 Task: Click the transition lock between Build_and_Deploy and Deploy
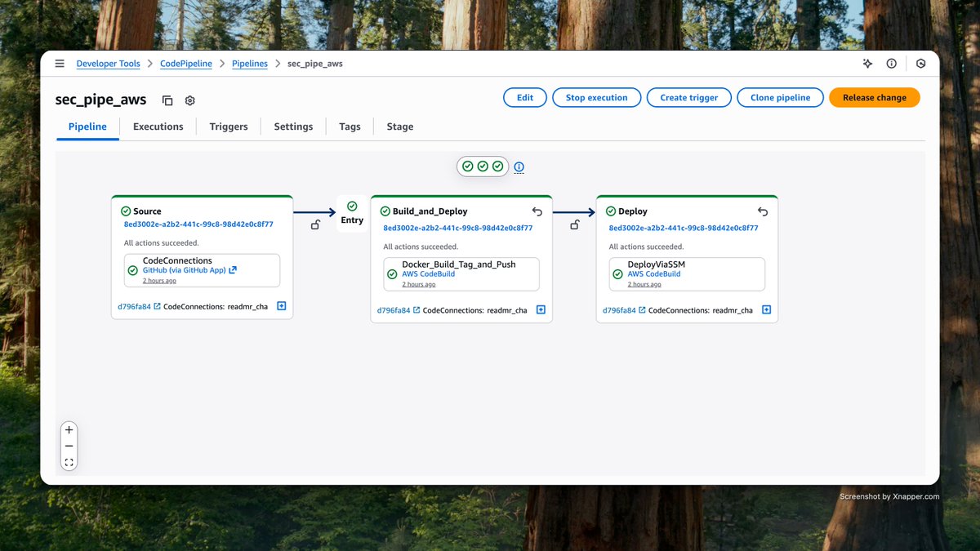pos(575,224)
